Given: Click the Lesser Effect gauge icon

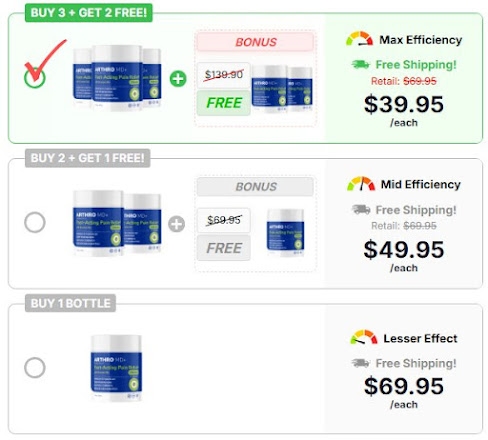Looking at the screenshot, I should (364, 337).
